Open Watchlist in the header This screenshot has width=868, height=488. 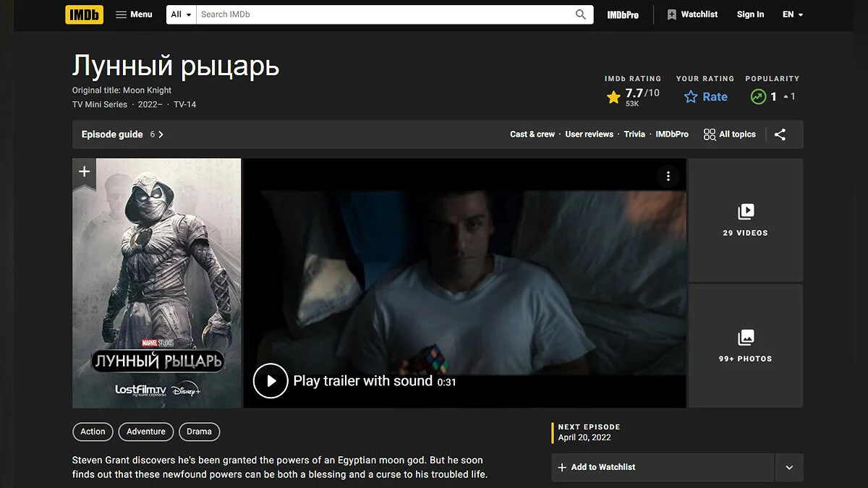pos(692,14)
